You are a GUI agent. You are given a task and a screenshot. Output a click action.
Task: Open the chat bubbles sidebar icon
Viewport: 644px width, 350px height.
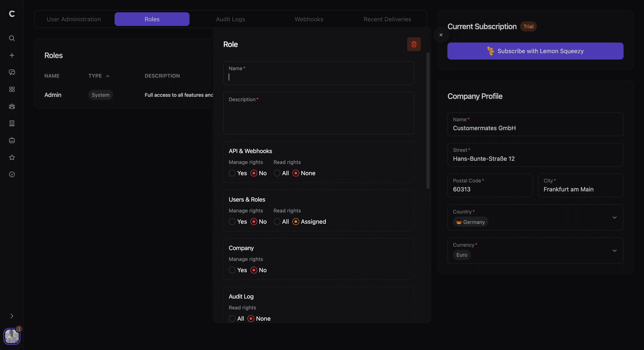click(12, 72)
